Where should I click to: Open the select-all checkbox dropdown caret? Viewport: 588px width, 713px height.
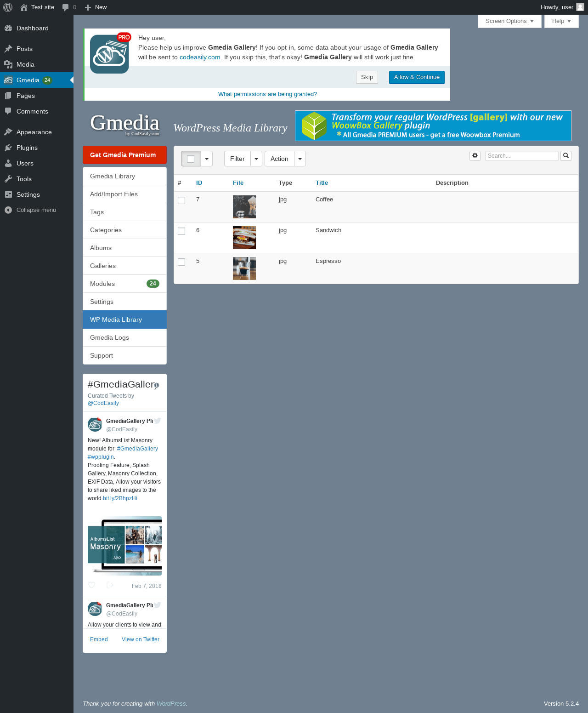click(x=207, y=159)
